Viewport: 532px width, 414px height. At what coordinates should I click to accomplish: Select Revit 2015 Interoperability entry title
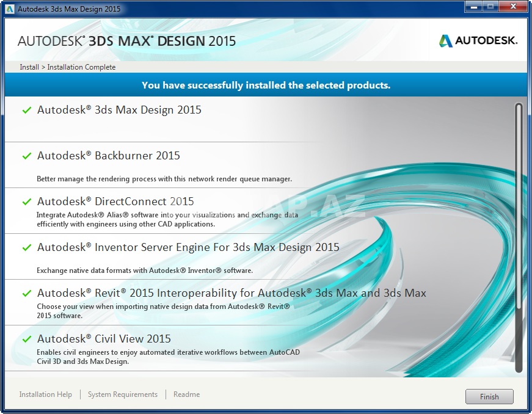[231, 293]
